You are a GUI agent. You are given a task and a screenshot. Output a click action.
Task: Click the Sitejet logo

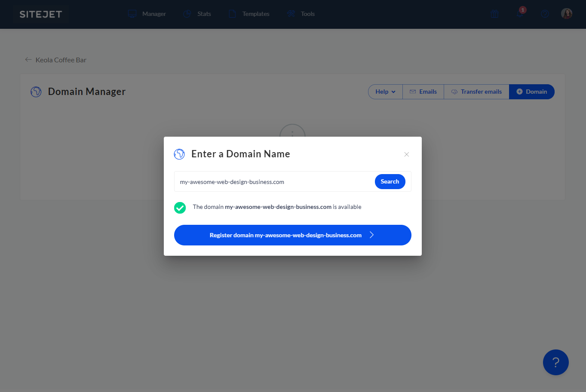tap(41, 14)
